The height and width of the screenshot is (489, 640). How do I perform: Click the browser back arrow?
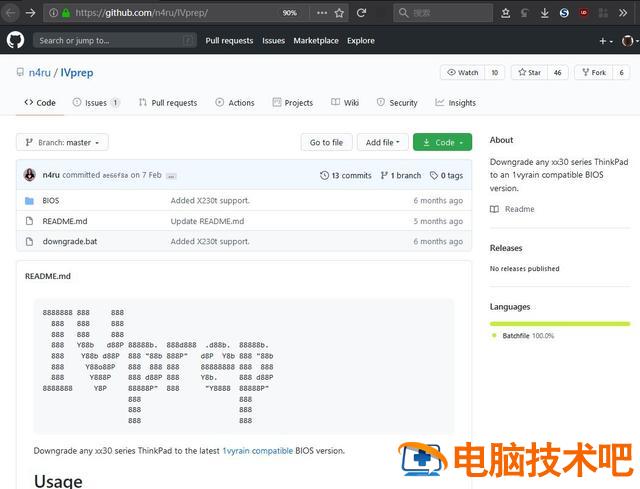(x=11, y=13)
